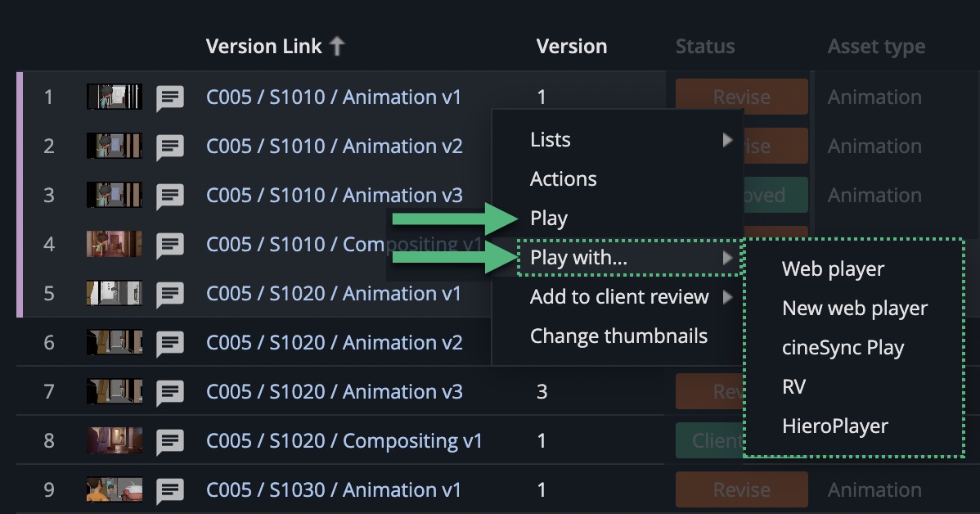This screenshot has height=514, width=980.
Task: Click the note icon for S1010 Compositing v1
Action: (170, 245)
